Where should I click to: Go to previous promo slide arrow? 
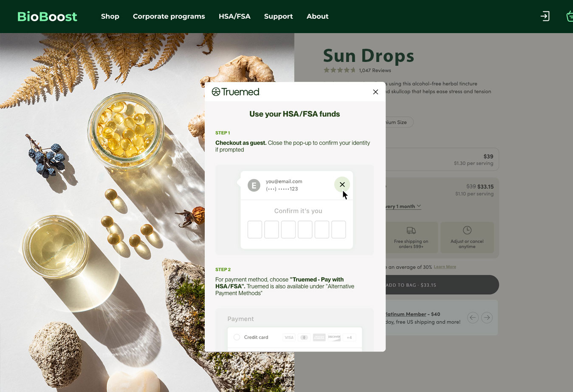coord(473,317)
